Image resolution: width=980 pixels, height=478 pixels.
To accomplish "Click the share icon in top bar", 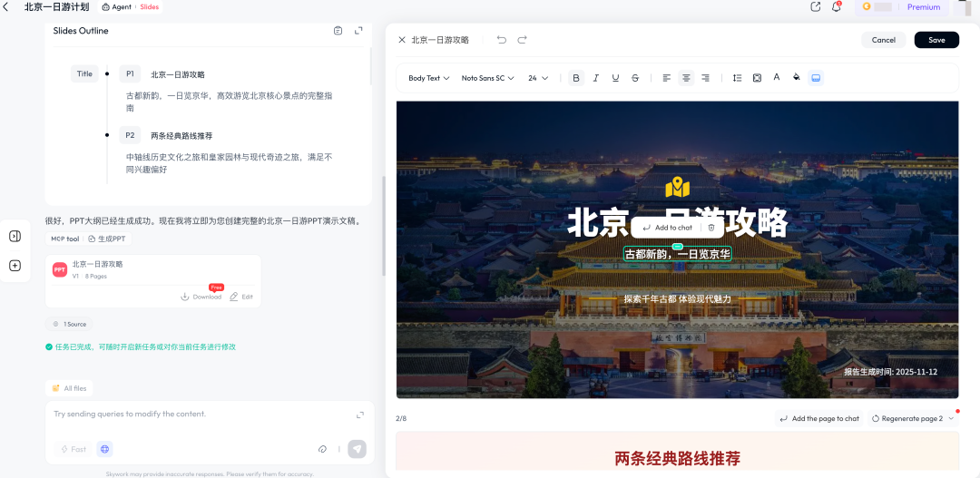I will 815,7.
